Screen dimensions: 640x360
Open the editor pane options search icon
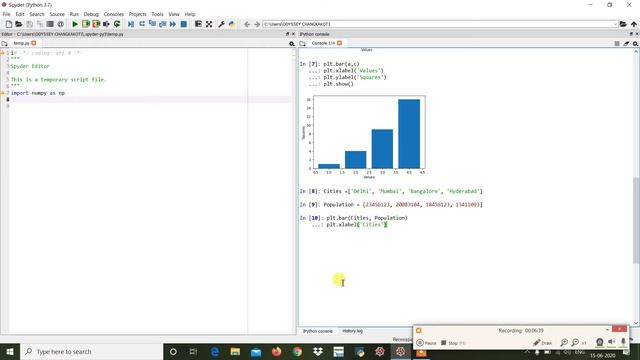(x=291, y=43)
